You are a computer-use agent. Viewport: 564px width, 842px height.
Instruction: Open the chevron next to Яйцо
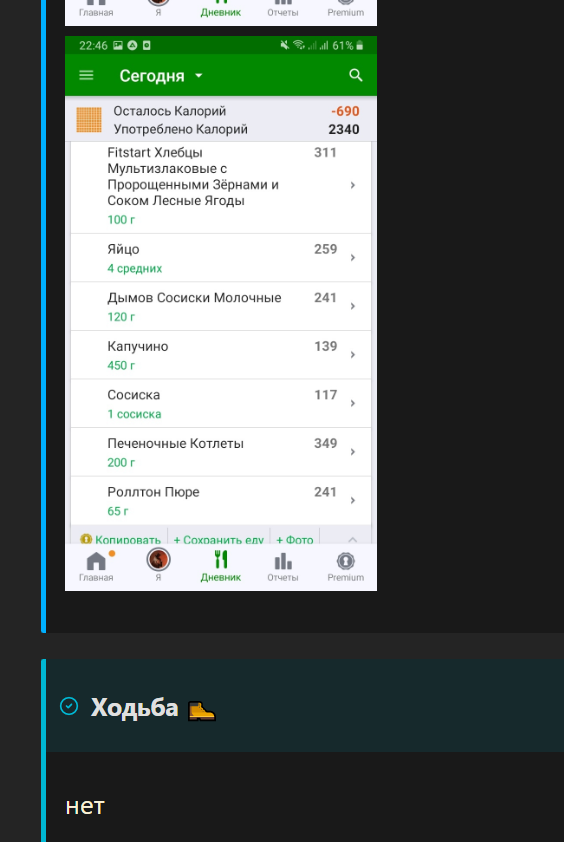353,258
